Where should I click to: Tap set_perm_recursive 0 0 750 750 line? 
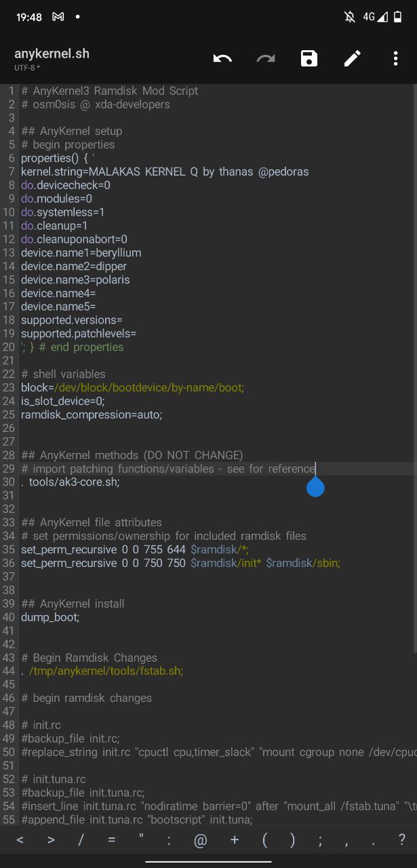click(x=180, y=563)
